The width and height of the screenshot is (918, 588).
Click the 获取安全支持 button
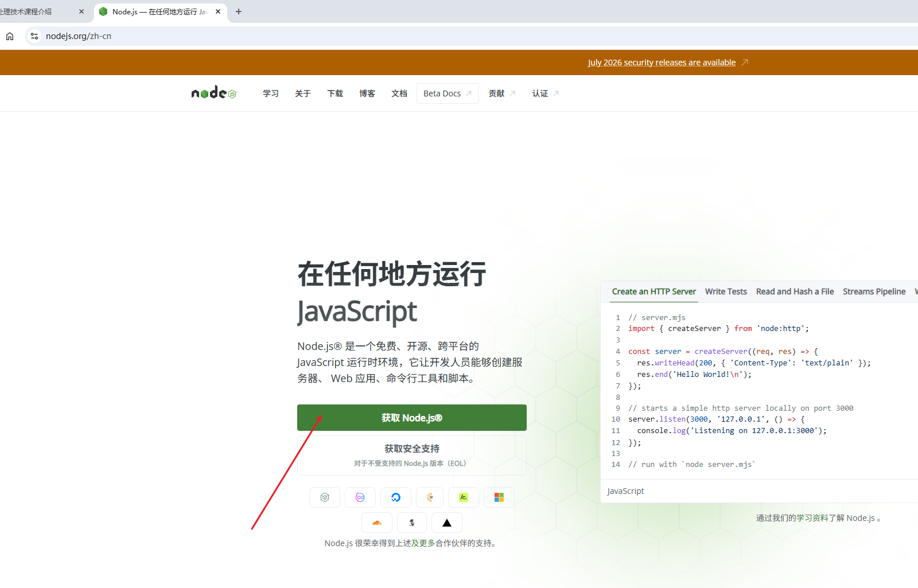pos(412,455)
